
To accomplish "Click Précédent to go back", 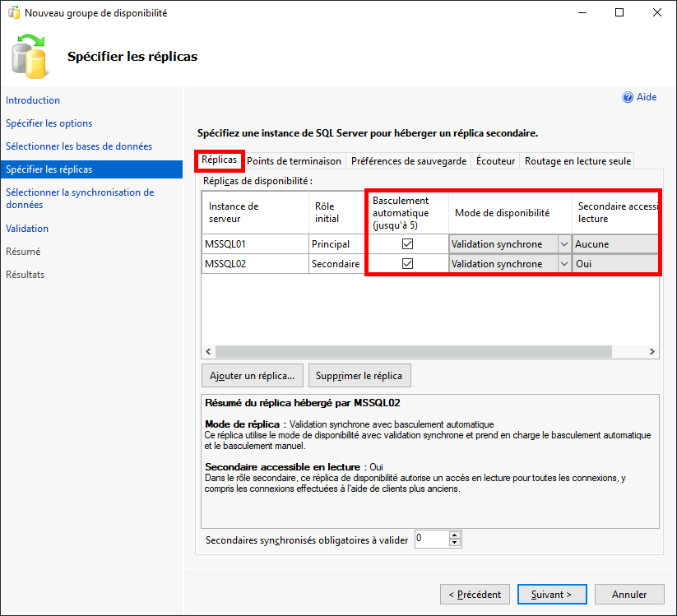I will pyautogui.click(x=475, y=594).
